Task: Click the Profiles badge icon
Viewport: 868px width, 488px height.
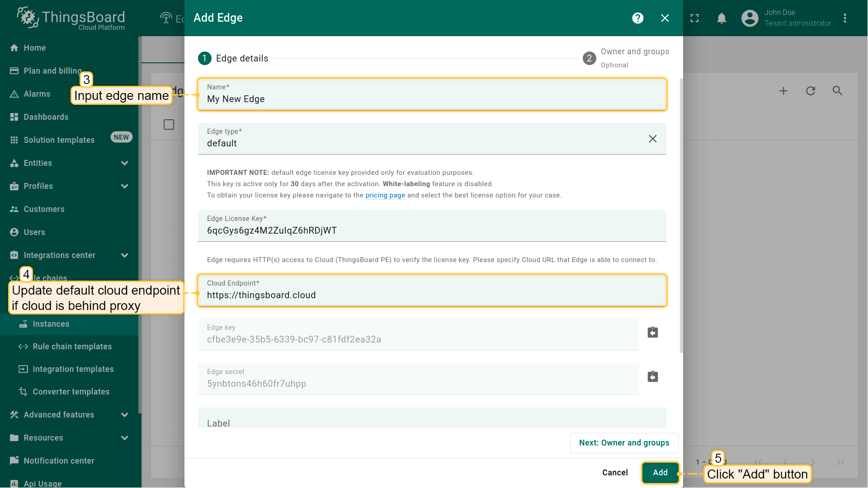Action: [x=14, y=186]
